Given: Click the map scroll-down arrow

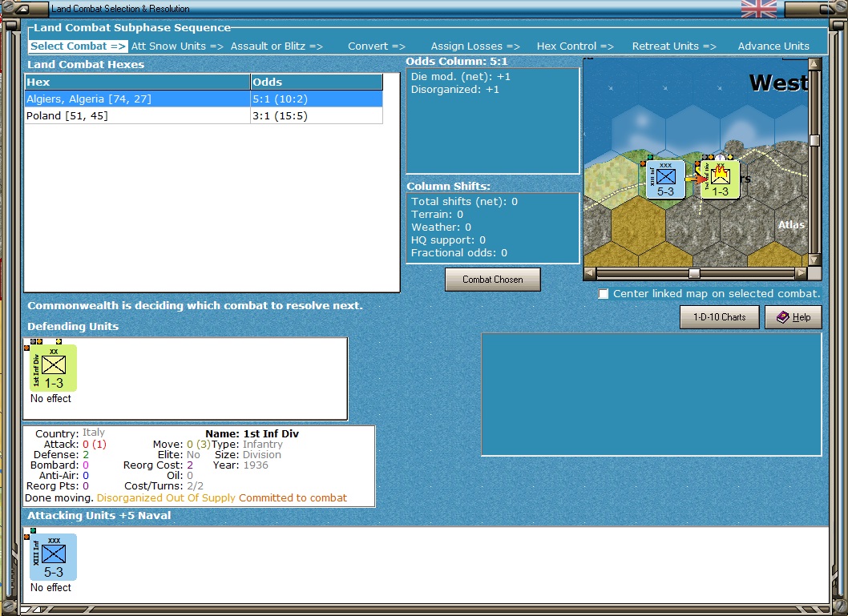Looking at the screenshot, I should 814,260.
